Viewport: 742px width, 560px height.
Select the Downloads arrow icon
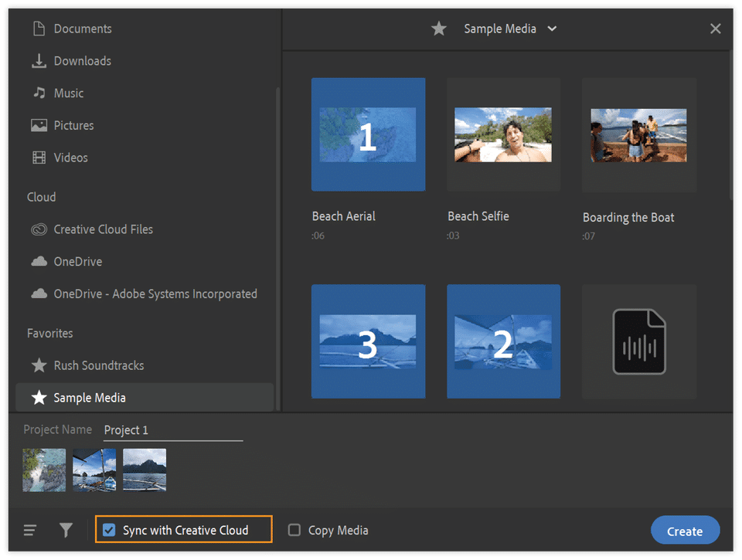point(39,61)
